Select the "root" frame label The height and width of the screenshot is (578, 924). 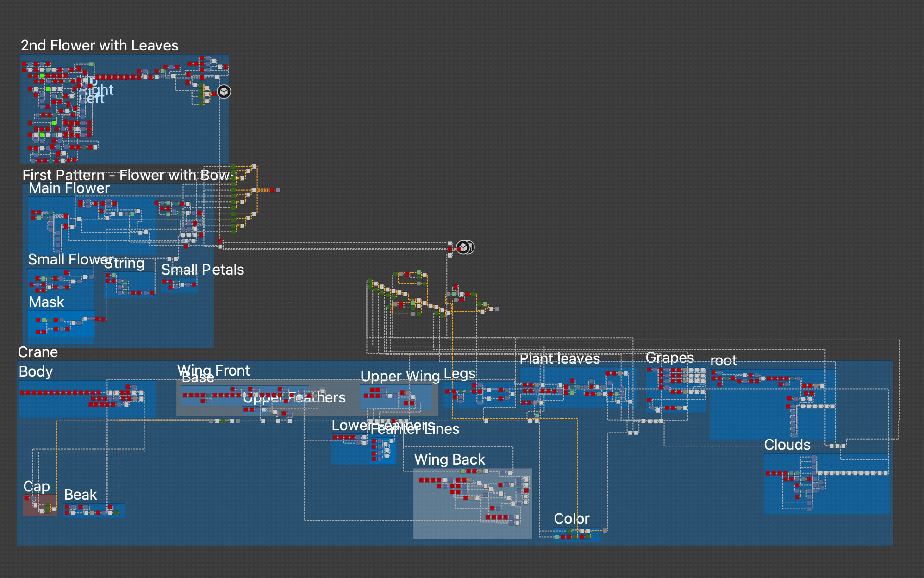[723, 361]
